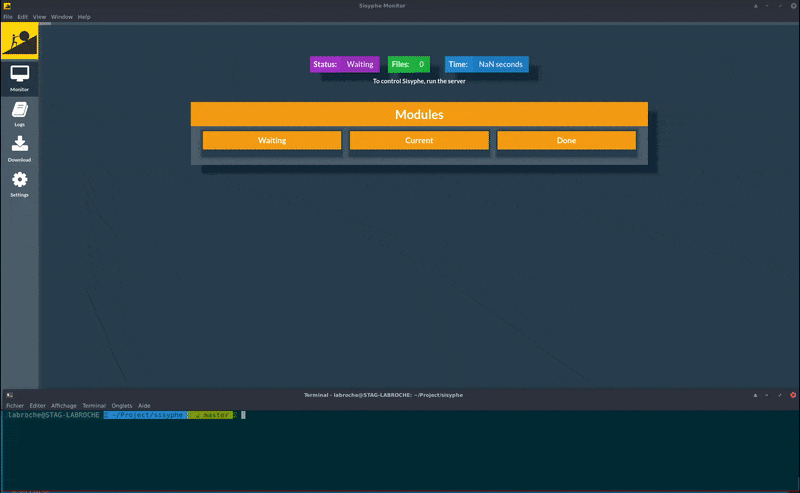
Task: Click 'To control Sisyphe, run the server' text
Action: [x=419, y=81]
